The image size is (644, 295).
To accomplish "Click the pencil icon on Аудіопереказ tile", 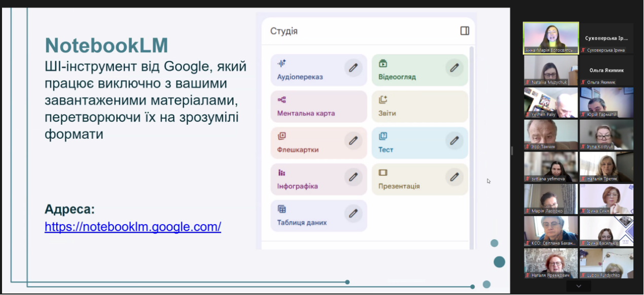I will pyautogui.click(x=353, y=67).
